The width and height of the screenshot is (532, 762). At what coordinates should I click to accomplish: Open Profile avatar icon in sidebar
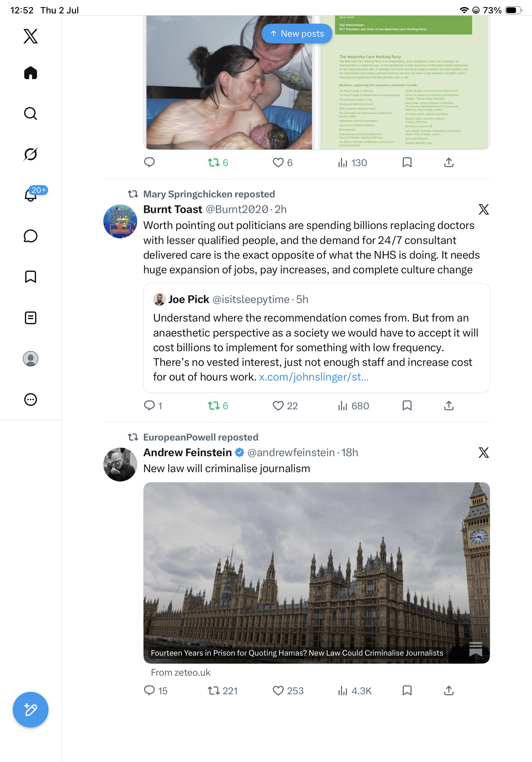[x=31, y=359]
